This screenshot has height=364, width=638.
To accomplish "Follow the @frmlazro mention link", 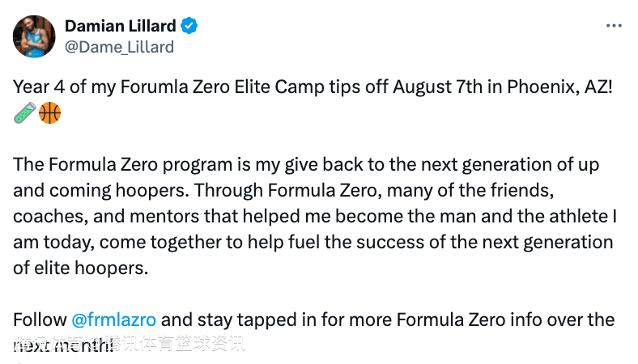I will [x=113, y=320].
